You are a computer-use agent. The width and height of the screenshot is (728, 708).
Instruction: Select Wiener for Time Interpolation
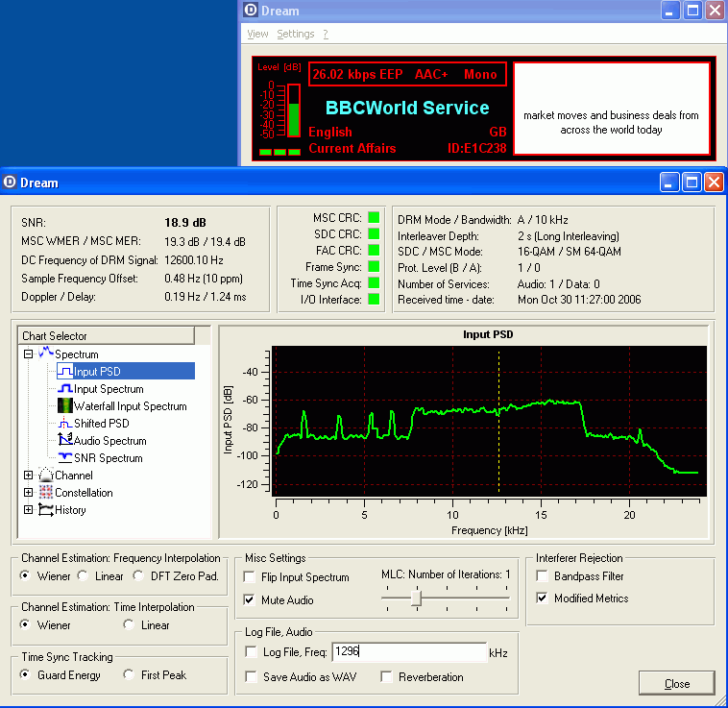(x=25, y=624)
